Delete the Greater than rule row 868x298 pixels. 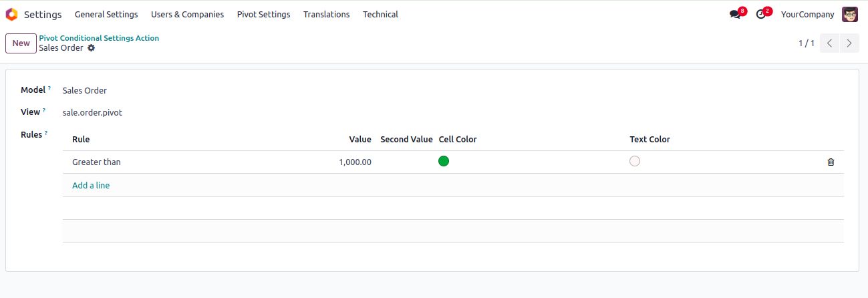pyautogui.click(x=831, y=162)
